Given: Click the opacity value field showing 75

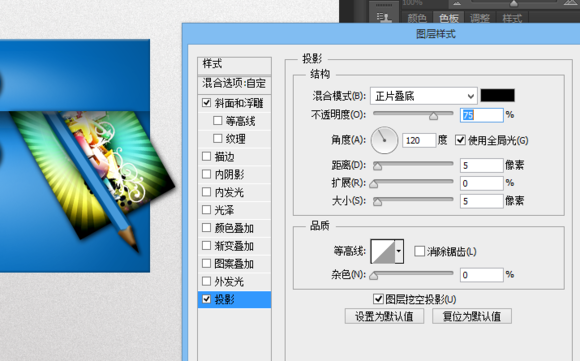Looking at the screenshot, I should pos(482,115).
